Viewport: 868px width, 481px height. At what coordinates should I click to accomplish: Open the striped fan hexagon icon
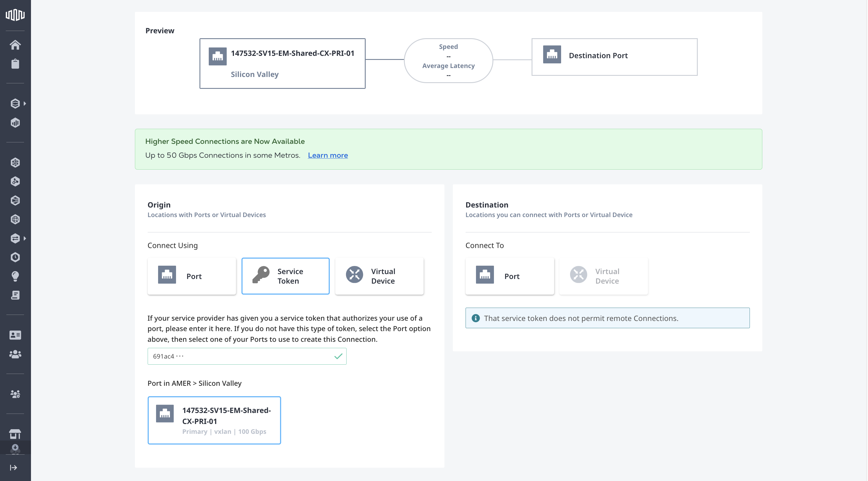tap(15, 200)
